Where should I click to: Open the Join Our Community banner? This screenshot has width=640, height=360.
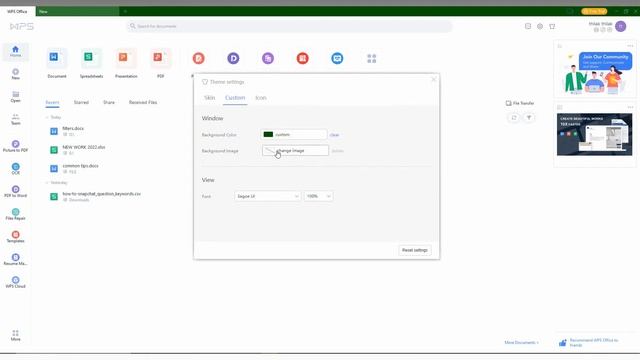click(595, 73)
